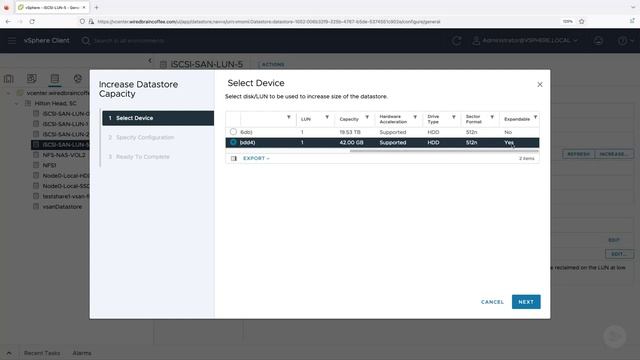Switch to Storage inventory view
This screenshot has height=360, width=640.
tap(55, 78)
